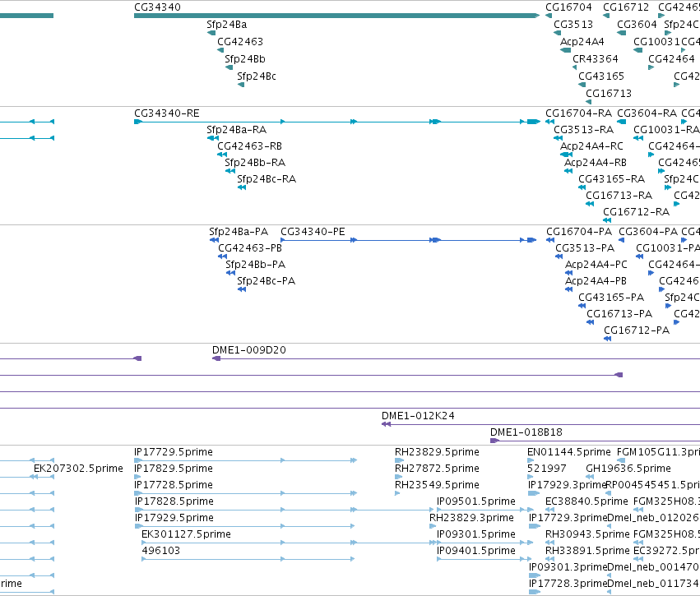Select the Acp24A4-PB protein feature
Viewport: 700px width, 596px height.
568,290
